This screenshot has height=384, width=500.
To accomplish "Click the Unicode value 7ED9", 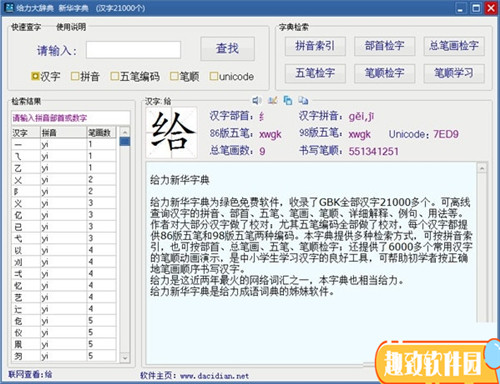I will point(446,134).
